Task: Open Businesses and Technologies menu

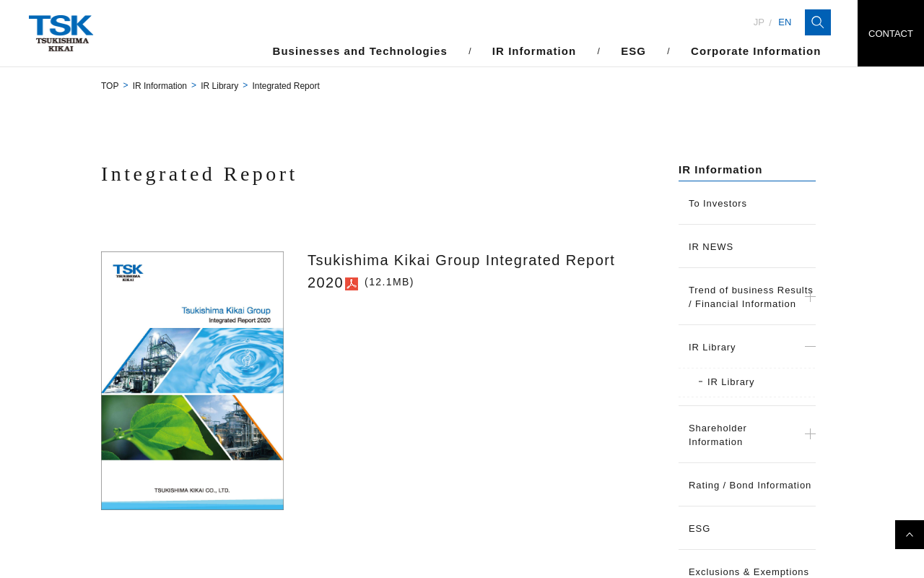Action: tap(359, 51)
